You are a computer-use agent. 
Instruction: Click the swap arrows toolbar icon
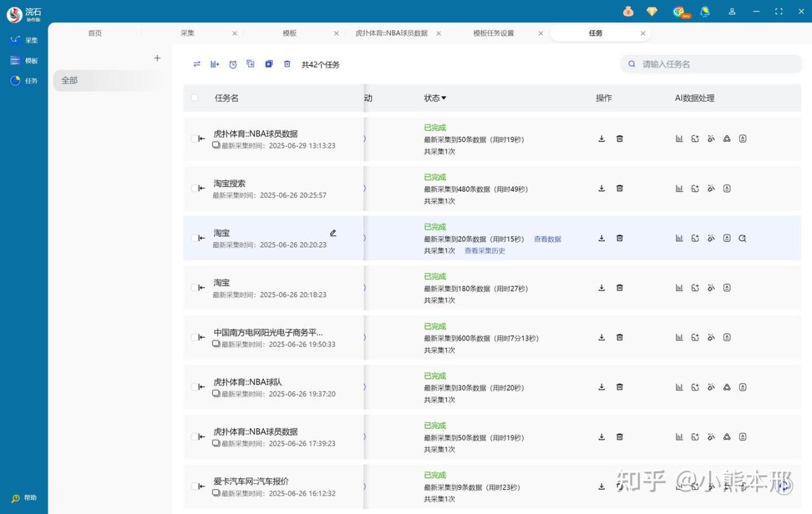click(x=197, y=64)
